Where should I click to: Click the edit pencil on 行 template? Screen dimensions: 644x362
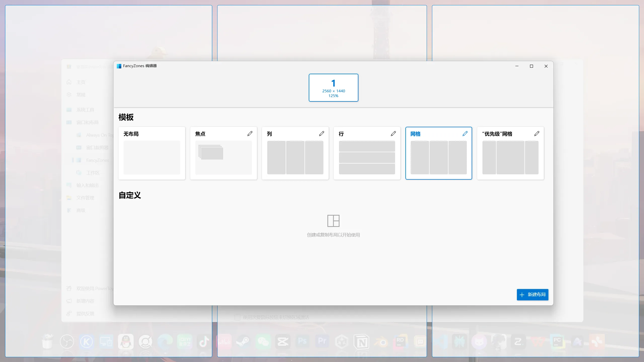click(x=393, y=134)
